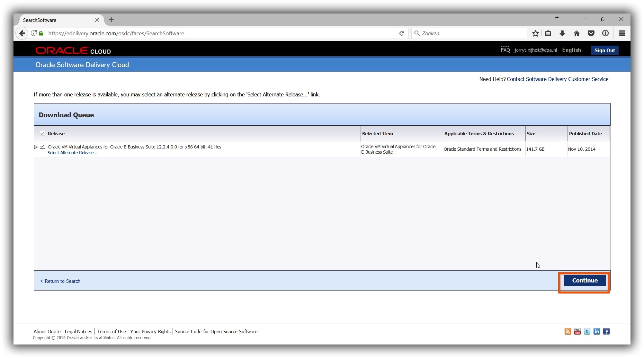Go to the browser home icon
Viewport: 644px width, 358px height.
click(577, 33)
